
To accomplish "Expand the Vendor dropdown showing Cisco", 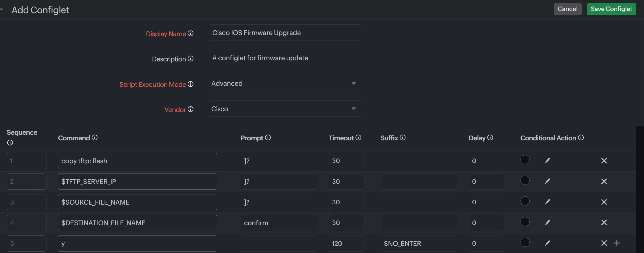I will [x=285, y=109].
